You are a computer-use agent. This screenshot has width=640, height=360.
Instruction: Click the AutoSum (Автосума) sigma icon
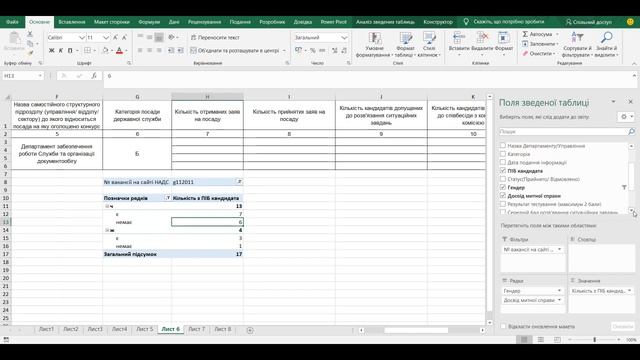(525, 34)
